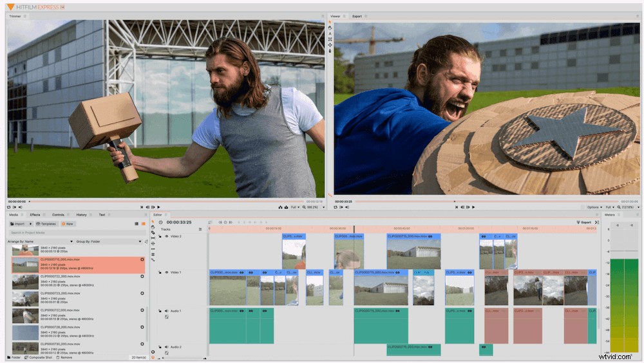Click the composite shot icon beside timecode

[x=211, y=222]
